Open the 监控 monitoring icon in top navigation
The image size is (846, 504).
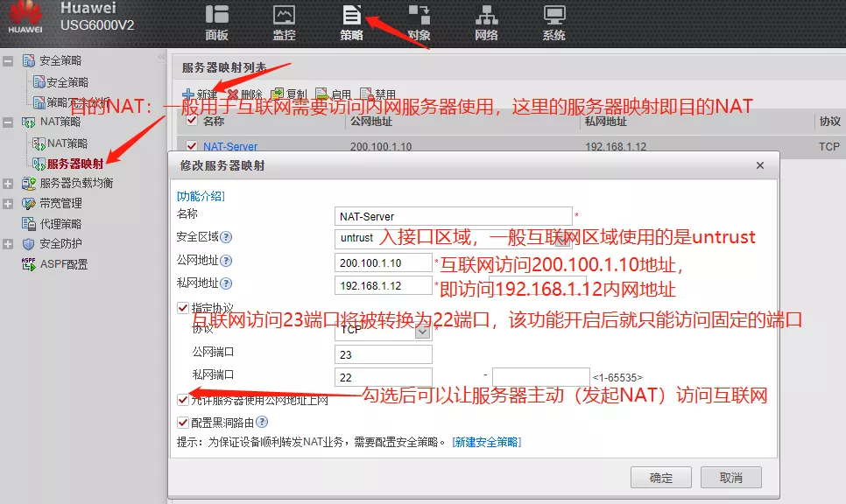click(284, 22)
